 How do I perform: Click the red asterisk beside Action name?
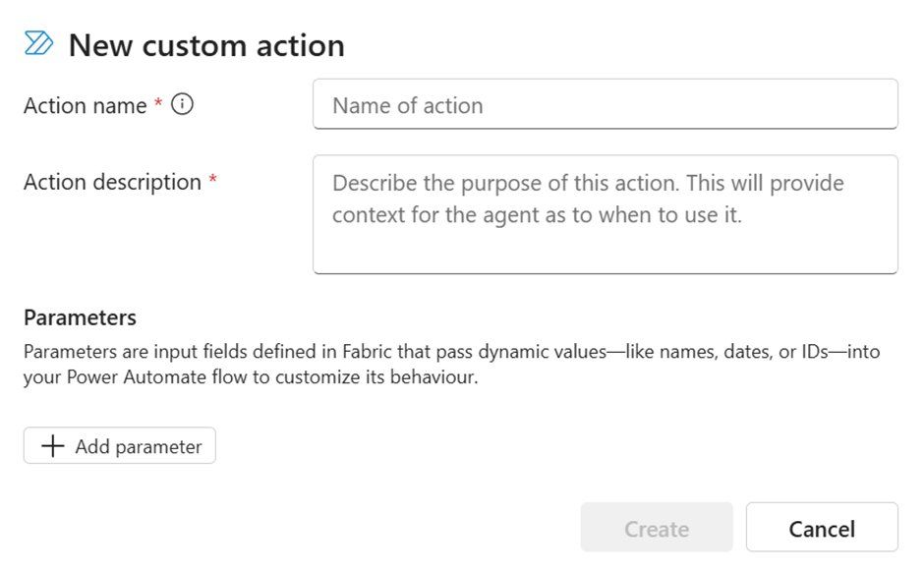(158, 105)
